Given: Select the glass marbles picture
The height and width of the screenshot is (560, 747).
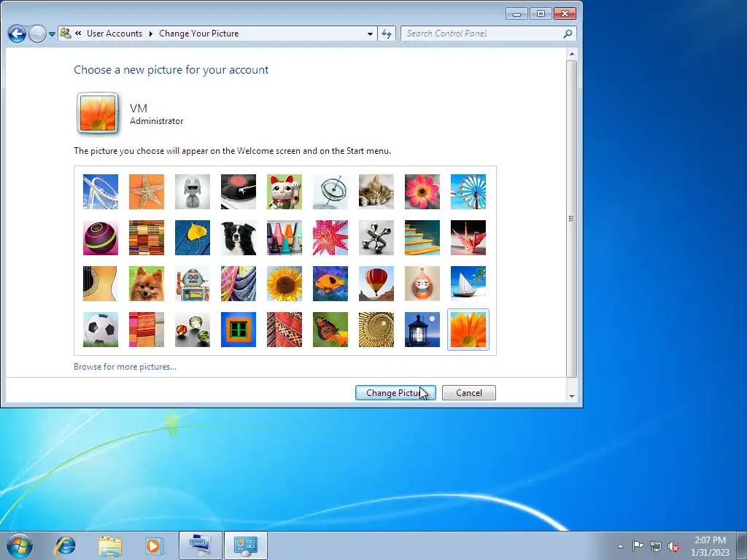Looking at the screenshot, I should pos(193,330).
